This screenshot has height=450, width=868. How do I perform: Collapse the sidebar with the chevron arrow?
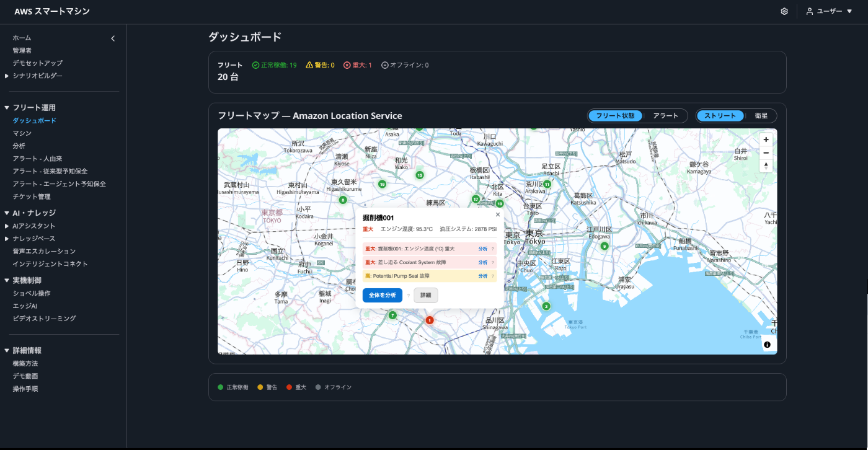click(113, 38)
